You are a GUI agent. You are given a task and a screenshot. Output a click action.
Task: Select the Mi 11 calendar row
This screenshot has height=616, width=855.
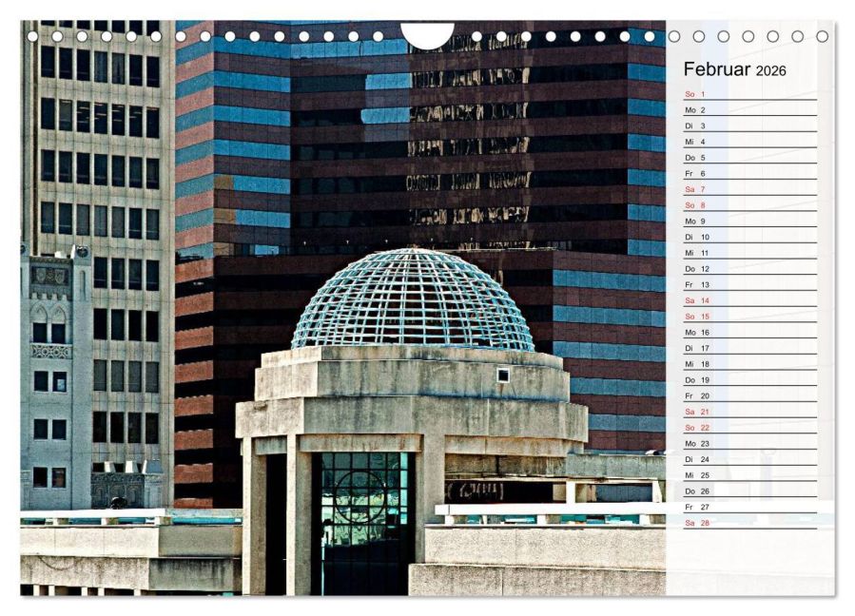(750, 253)
